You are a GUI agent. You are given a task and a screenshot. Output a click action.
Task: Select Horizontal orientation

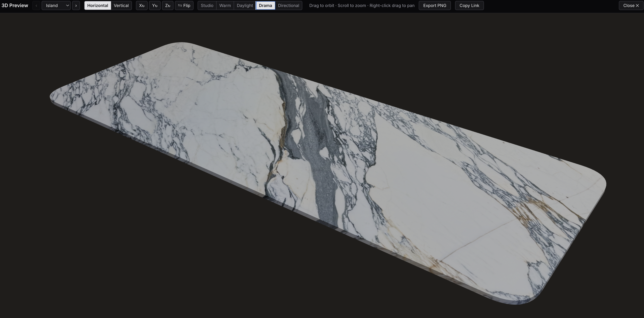pos(98,6)
